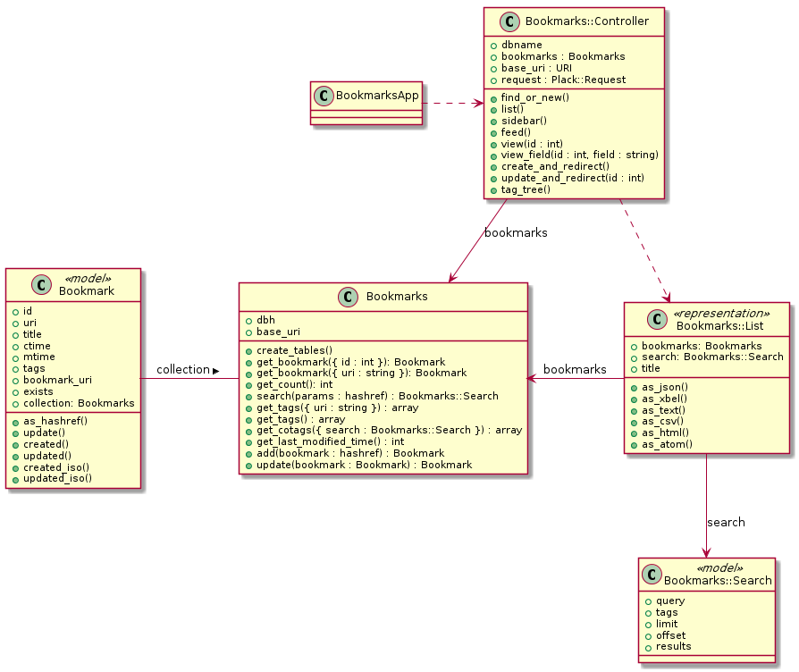
Task: Select the 'get_tags() : array' method
Action: (300, 419)
